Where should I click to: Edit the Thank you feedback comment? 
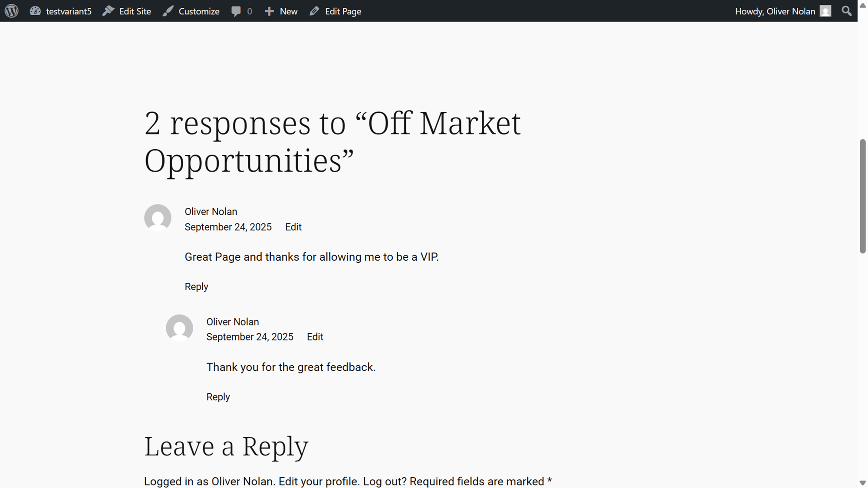[x=315, y=337]
